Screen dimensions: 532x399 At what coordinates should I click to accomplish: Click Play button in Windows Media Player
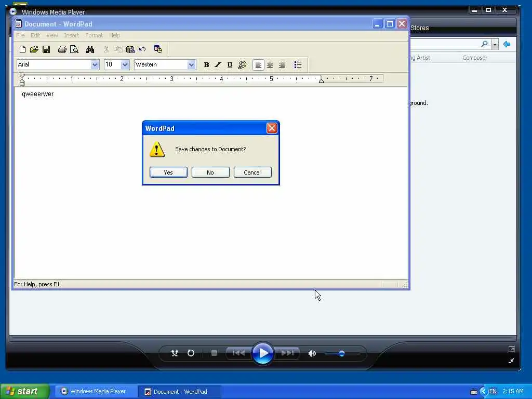262,353
